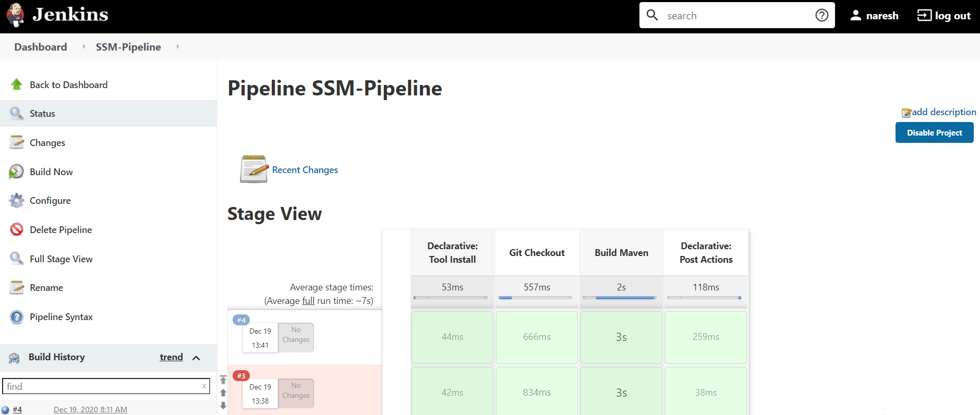Open the Changes sidebar item
Screen dimensions: 980x415
[x=47, y=143]
